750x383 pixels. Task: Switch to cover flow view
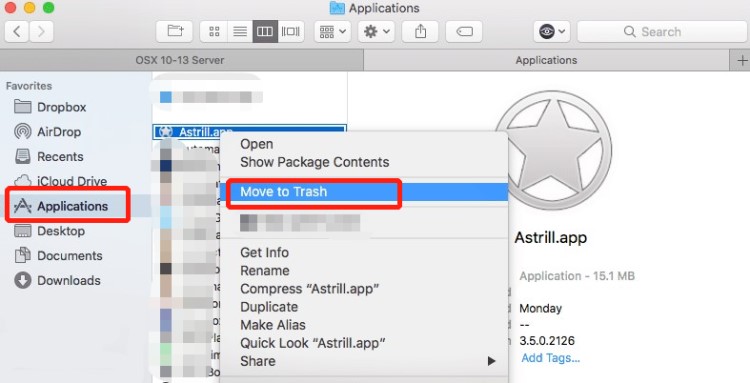pos(291,32)
